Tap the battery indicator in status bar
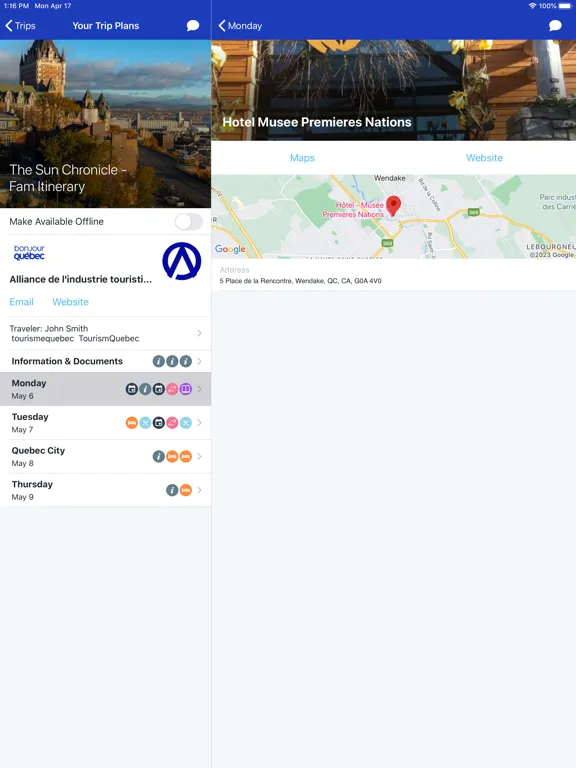The image size is (576, 768). coord(564,6)
